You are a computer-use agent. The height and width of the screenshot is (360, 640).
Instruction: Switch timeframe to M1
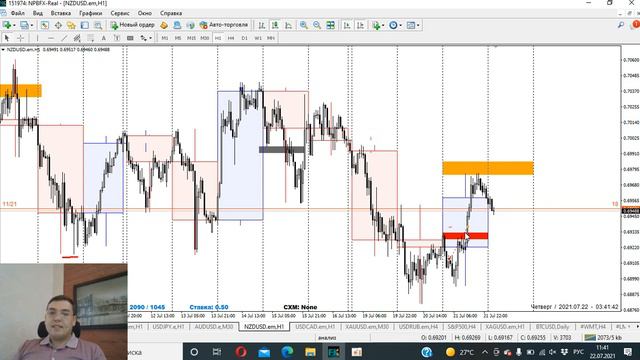pyautogui.click(x=165, y=38)
